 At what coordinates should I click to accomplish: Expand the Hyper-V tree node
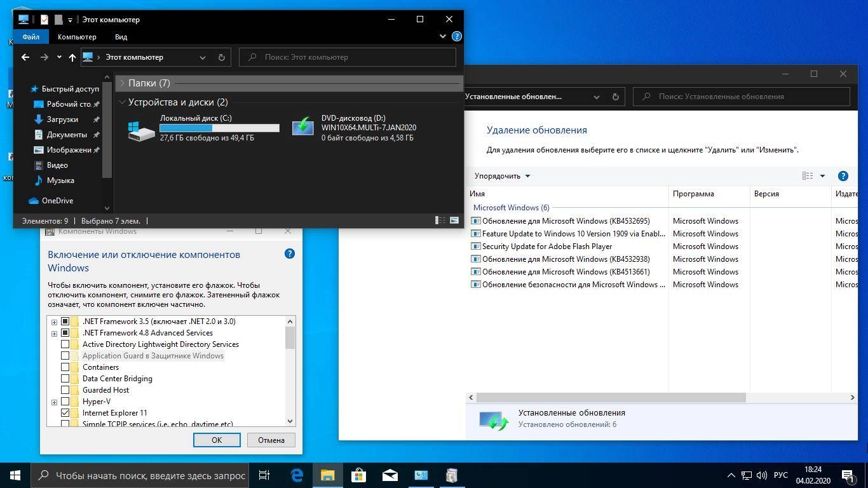54,402
